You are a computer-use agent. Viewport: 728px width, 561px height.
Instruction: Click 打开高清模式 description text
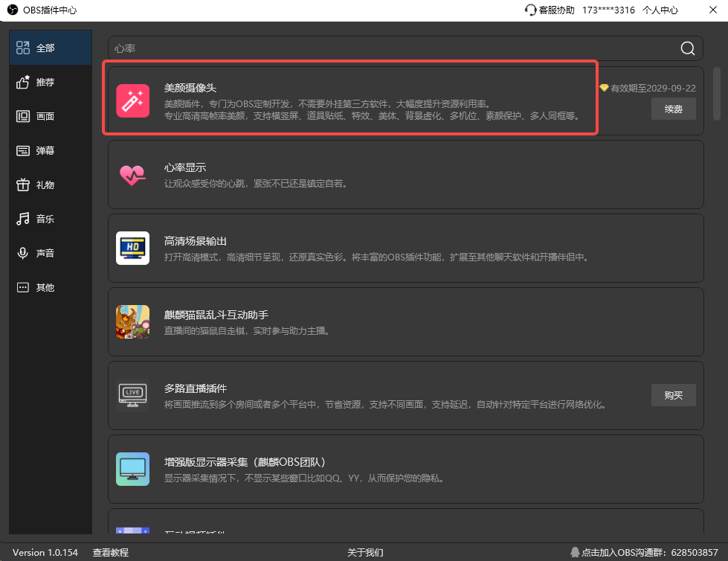tap(377, 257)
